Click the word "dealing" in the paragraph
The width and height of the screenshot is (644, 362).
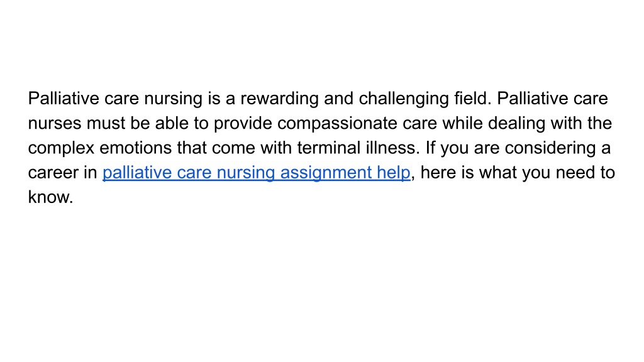click(517, 124)
